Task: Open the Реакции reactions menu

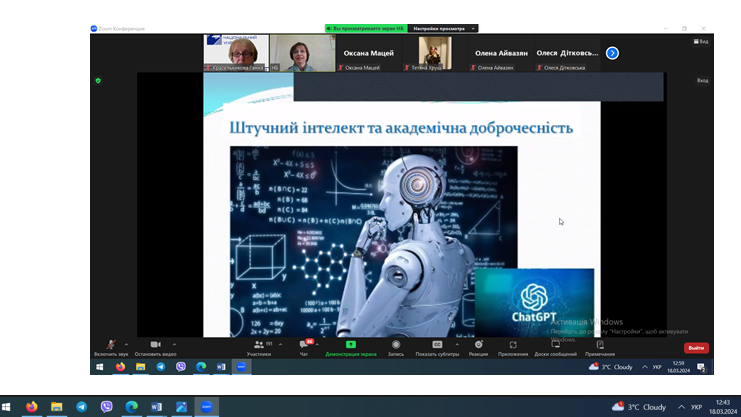Action: [x=478, y=345]
